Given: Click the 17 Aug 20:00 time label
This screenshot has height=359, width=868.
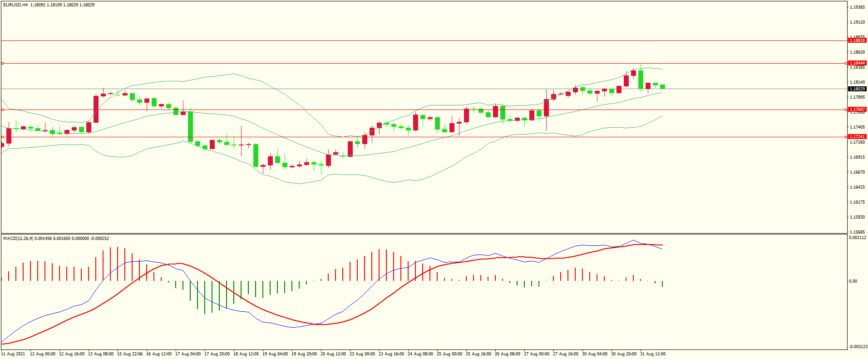Looking at the screenshot, I should (217, 354).
